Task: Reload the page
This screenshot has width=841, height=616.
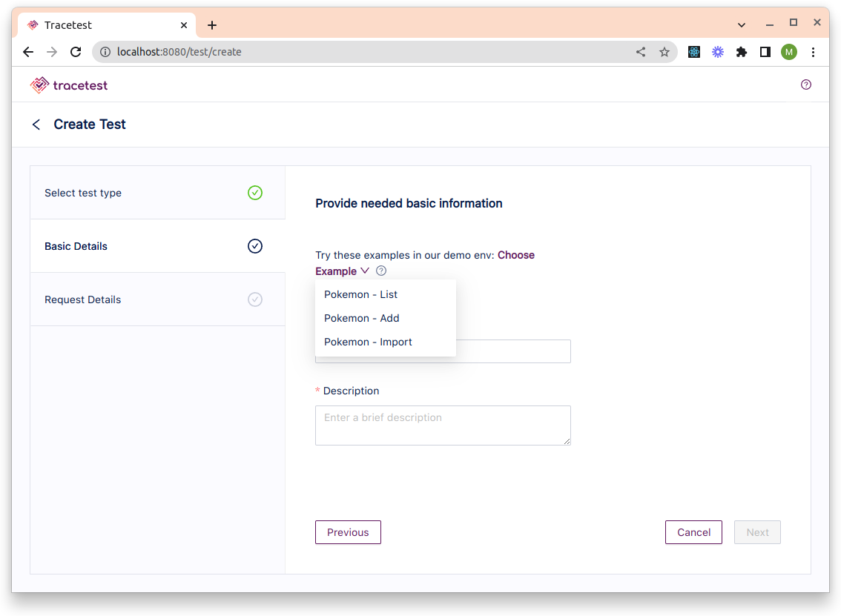Action: [76, 52]
